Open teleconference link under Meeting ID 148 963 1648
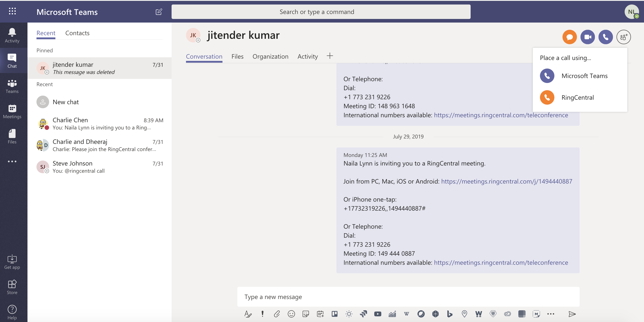 coord(501,115)
